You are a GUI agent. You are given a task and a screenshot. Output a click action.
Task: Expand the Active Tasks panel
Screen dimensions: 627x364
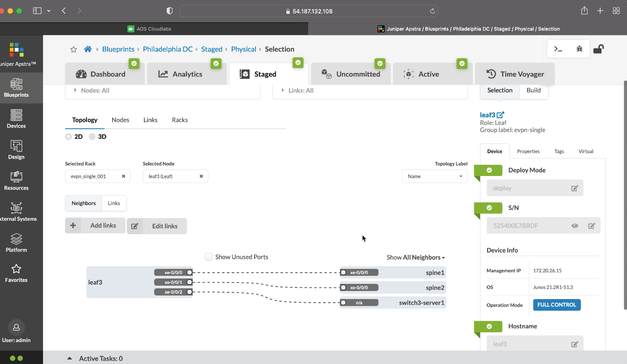click(69, 359)
